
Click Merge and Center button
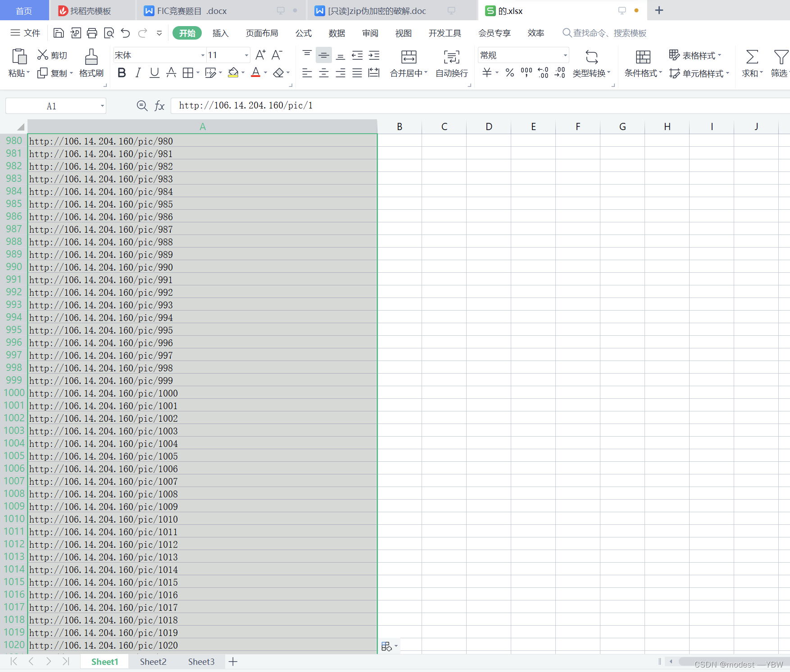click(409, 63)
